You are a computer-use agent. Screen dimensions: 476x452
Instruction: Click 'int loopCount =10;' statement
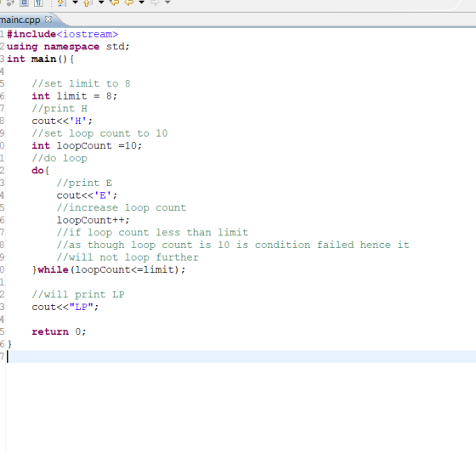click(x=87, y=145)
